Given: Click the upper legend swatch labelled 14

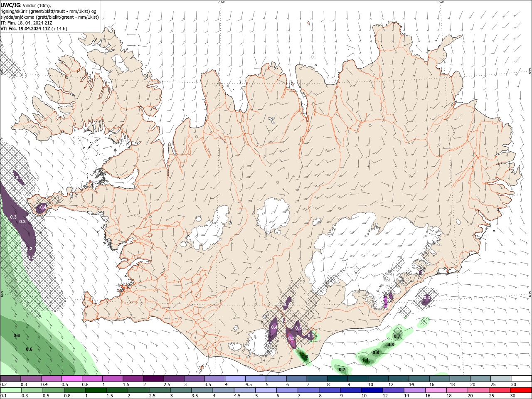Looking at the screenshot, I should 418,379.
